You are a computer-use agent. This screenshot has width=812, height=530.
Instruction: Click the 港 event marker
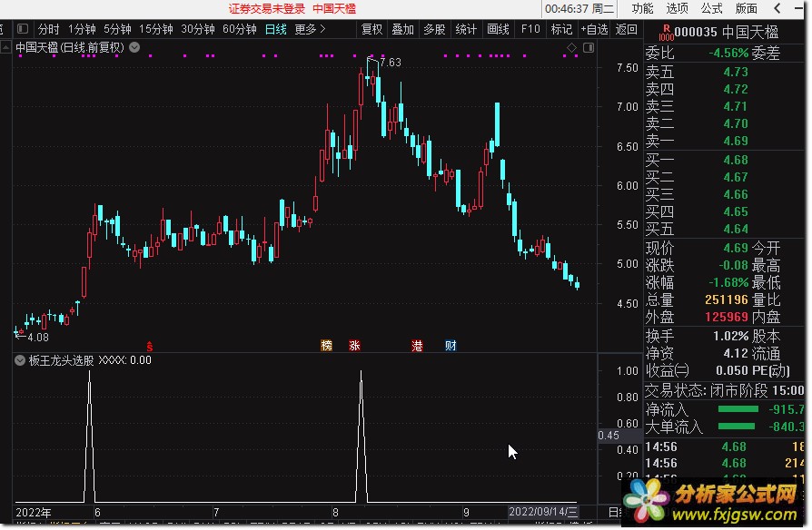coord(417,345)
